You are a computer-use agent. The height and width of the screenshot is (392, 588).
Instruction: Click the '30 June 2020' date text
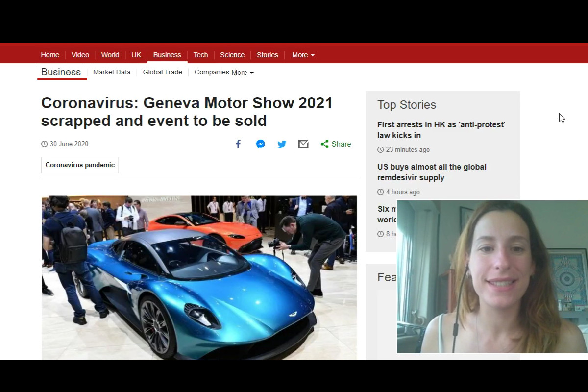tap(69, 144)
